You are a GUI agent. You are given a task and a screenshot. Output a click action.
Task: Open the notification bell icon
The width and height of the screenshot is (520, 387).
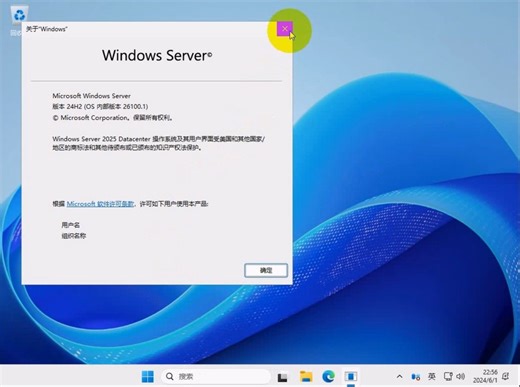coord(506,377)
